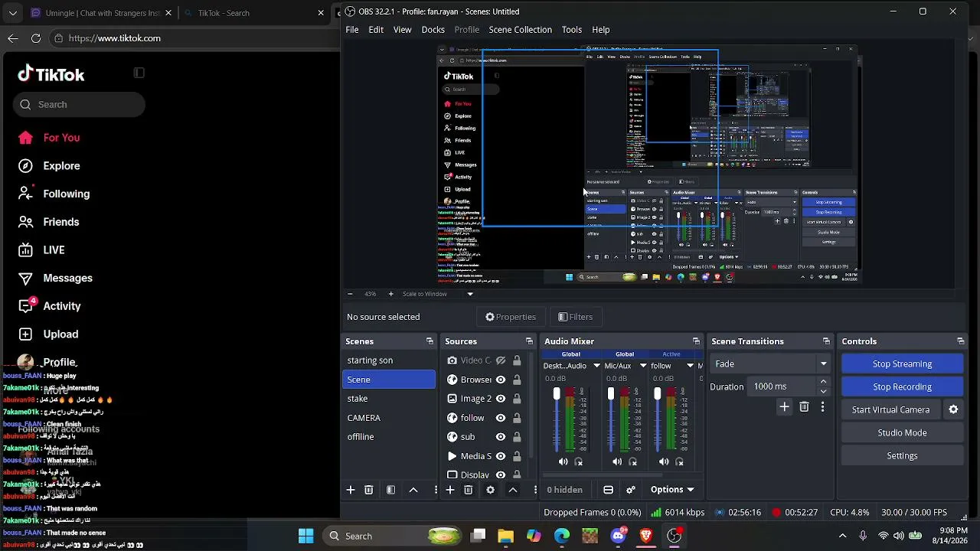Open the Docks menu in OBS
Image resolution: width=980 pixels, height=551 pixels.
point(433,30)
